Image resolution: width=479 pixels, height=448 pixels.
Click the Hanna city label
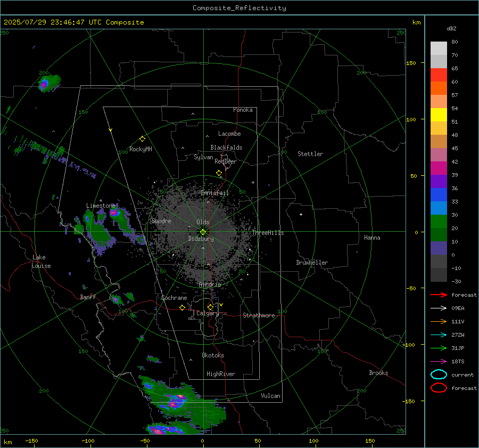click(x=372, y=238)
